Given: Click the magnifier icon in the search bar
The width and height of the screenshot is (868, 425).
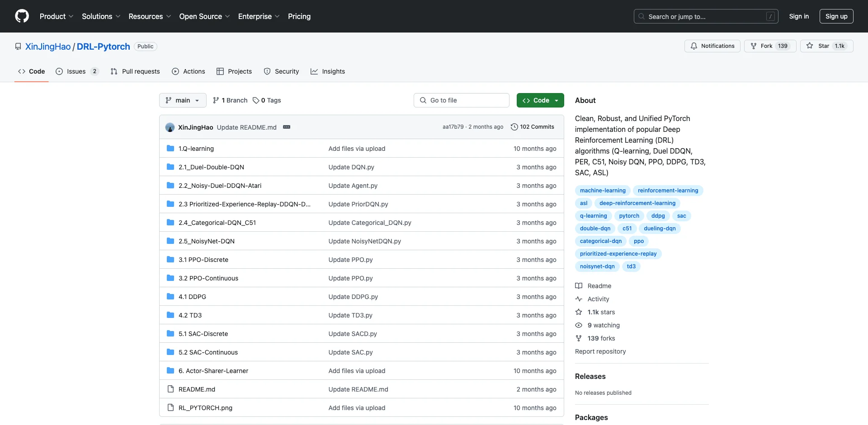Looking at the screenshot, I should pyautogui.click(x=642, y=16).
